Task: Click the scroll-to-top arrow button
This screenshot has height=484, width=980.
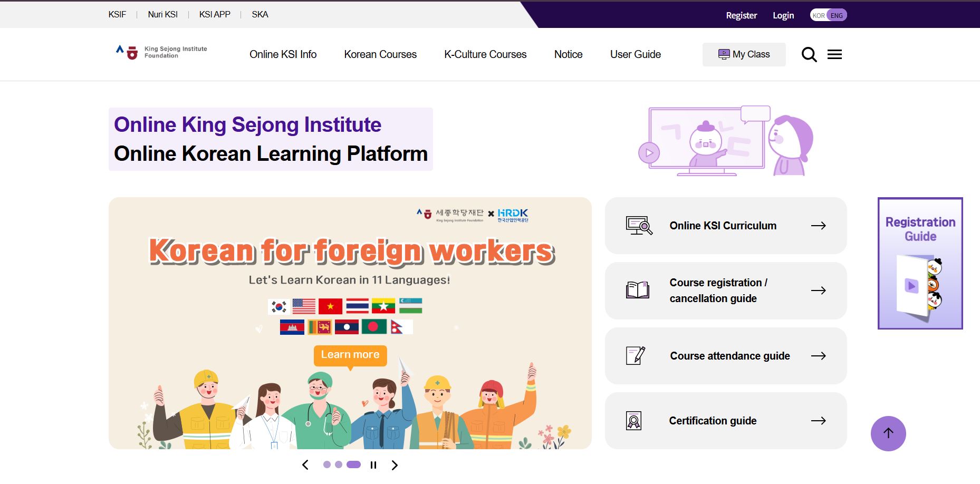Action: pos(888,433)
